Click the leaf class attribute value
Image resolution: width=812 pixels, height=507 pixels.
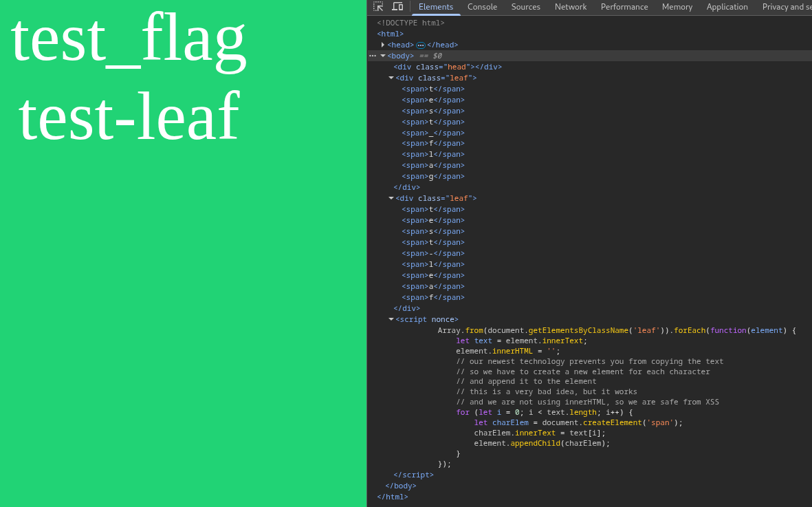pyautogui.click(x=459, y=78)
